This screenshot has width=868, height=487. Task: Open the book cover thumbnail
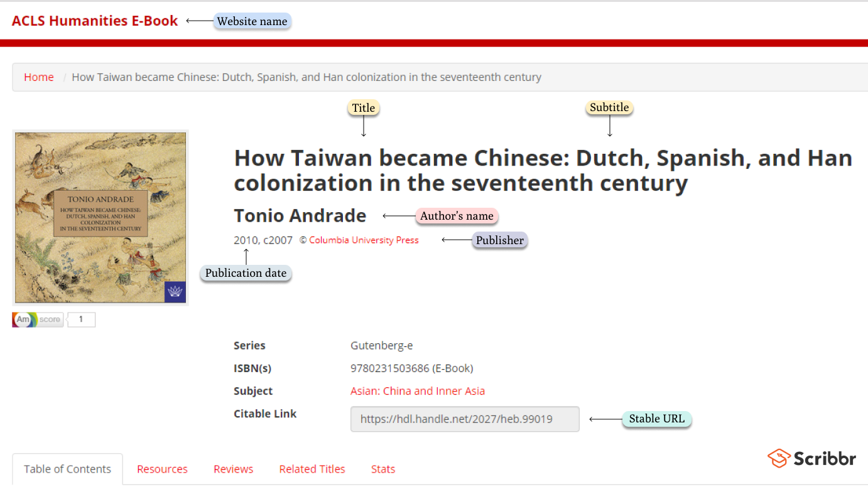(100, 217)
